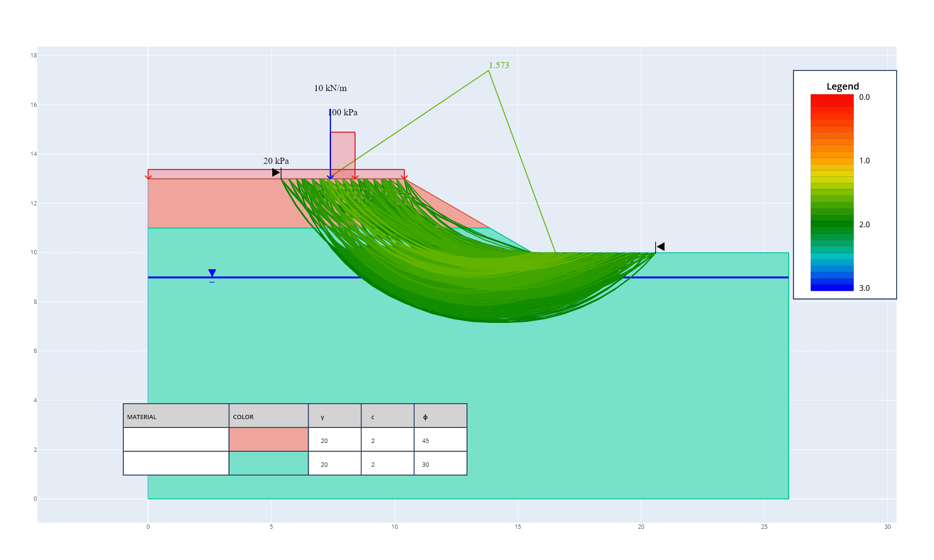This screenshot has height=560, width=934.
Task: Click the pink material unit weight 20
Action: [324, 441]
